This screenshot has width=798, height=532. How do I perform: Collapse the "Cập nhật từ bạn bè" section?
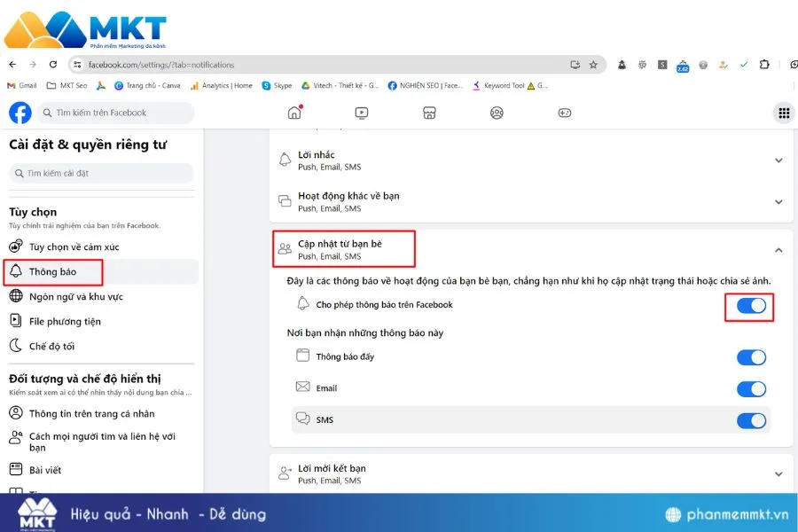pyautogui.click(x=778, y=252)
